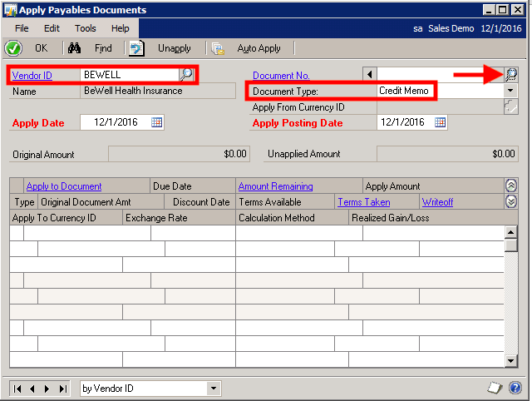Click the OK button label
The height and width of the screenshot is (401, 532).
coord(41,48)
